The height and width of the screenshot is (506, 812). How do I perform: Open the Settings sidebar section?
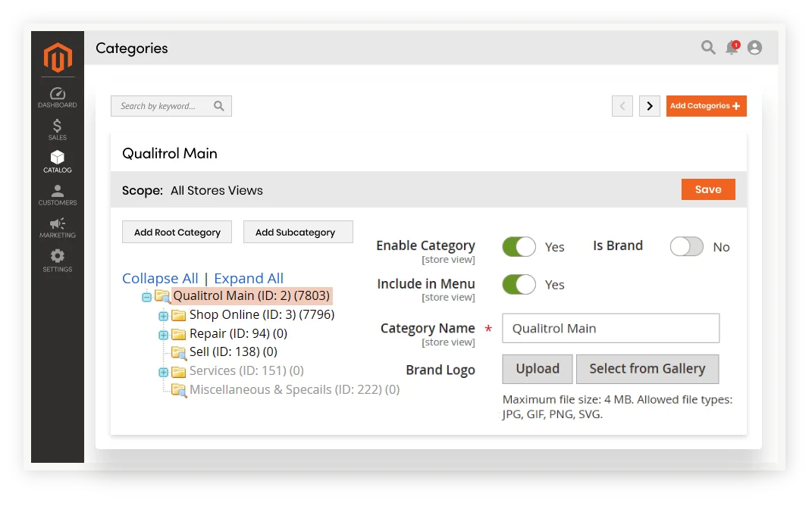[x=58, y=261]
